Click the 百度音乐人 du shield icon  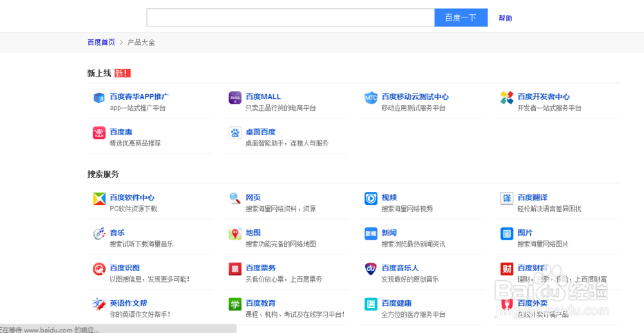(x=371, y=269)
